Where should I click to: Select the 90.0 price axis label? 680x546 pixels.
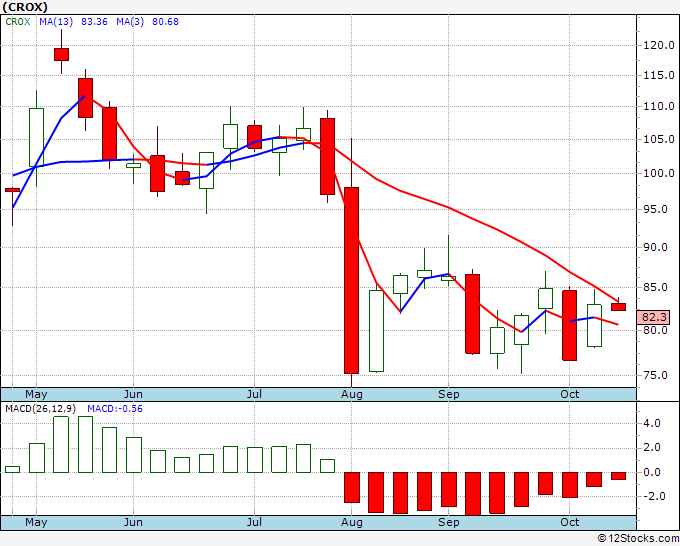click(655, 248)
